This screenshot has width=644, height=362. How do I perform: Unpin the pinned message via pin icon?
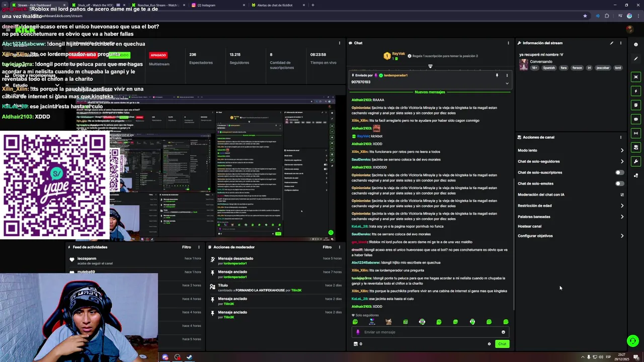(x=497, y=75)
